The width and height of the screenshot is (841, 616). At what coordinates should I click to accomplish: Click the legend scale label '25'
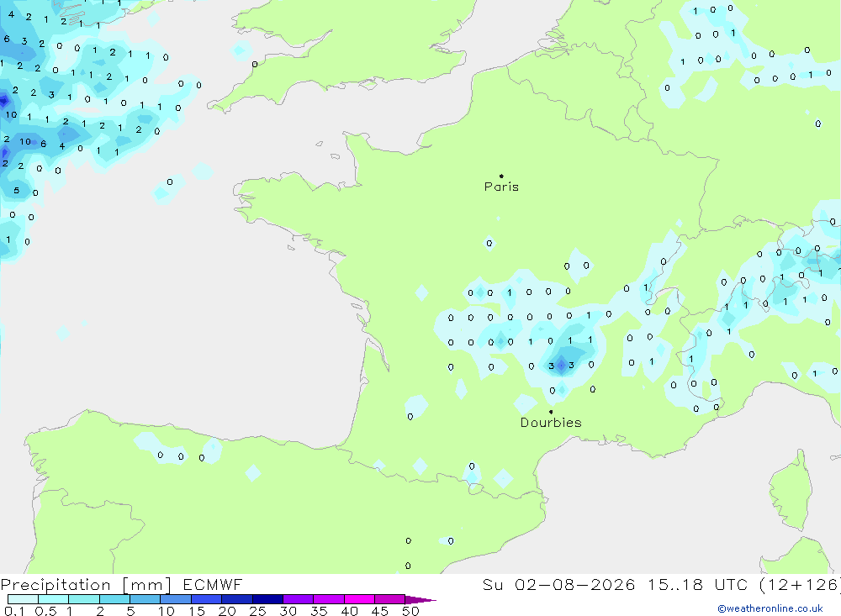(258, 611)
